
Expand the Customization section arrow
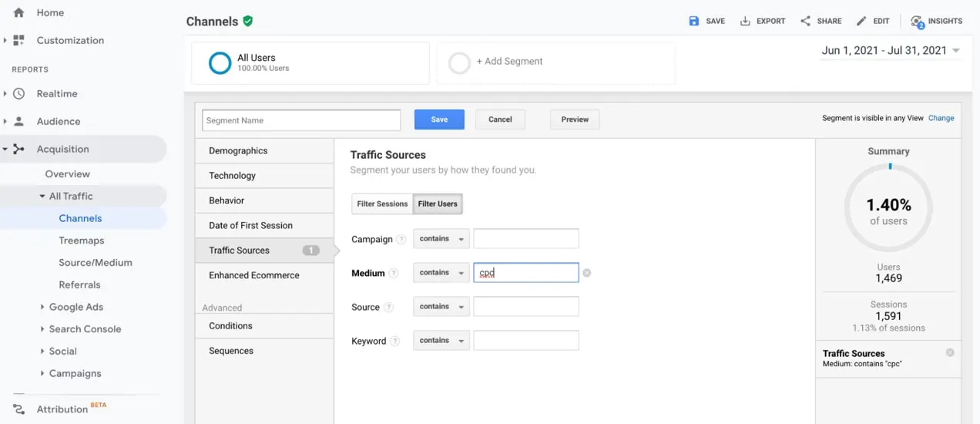[x=5, y=40]
